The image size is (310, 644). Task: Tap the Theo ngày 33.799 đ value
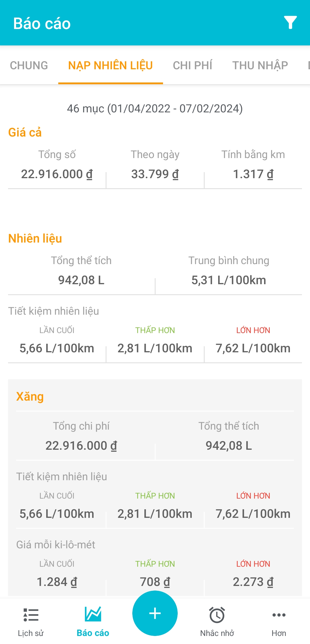tap(155, 174)
